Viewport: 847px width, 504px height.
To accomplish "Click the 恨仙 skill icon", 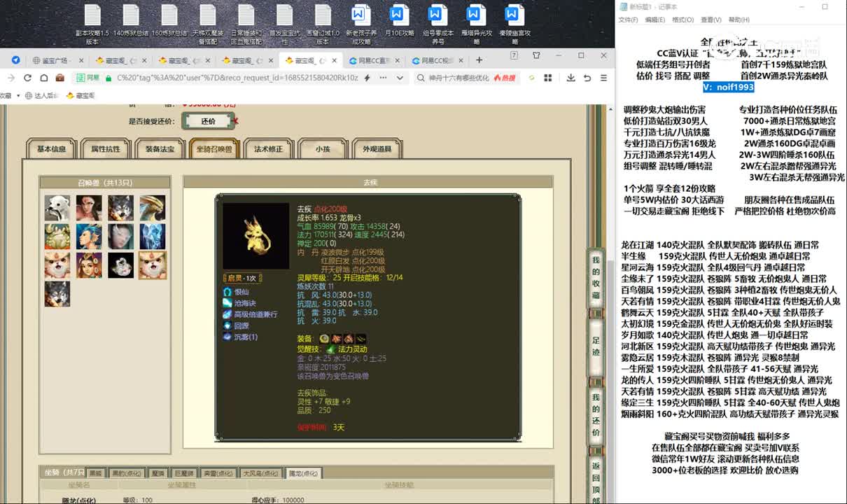I will click(227, 292).
